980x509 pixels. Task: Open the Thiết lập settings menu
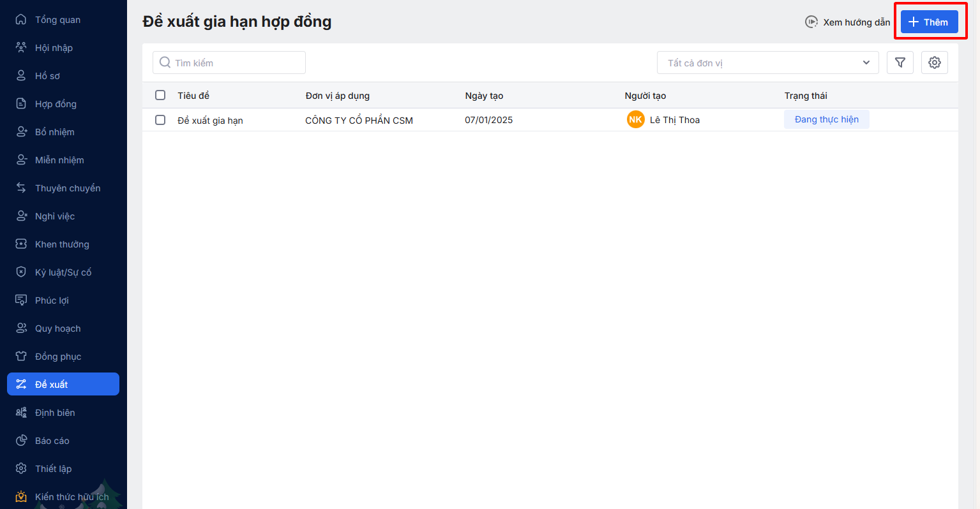click(x=53, y=469)
